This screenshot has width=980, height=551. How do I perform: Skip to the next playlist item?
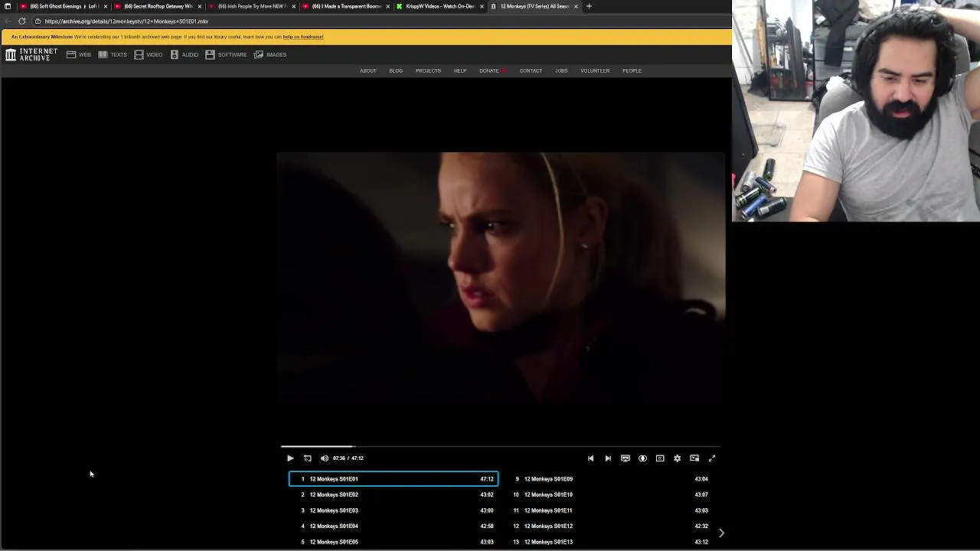[608, 458]
